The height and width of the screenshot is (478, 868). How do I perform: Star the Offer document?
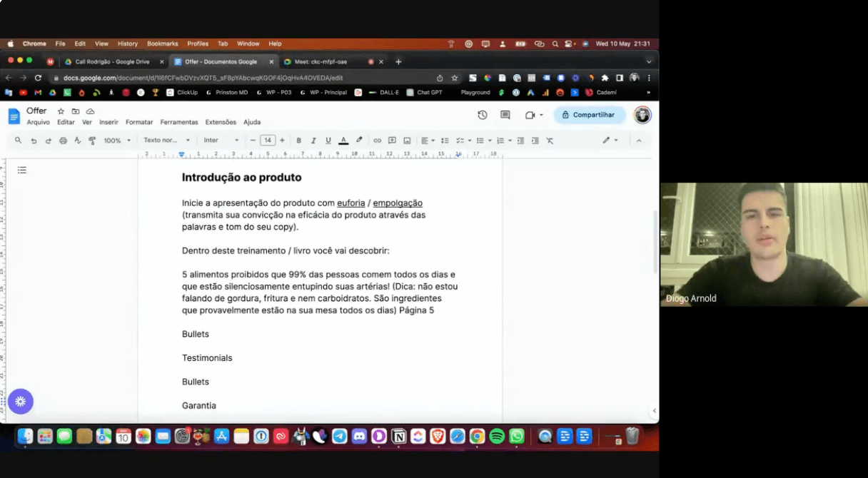point(61,111)
